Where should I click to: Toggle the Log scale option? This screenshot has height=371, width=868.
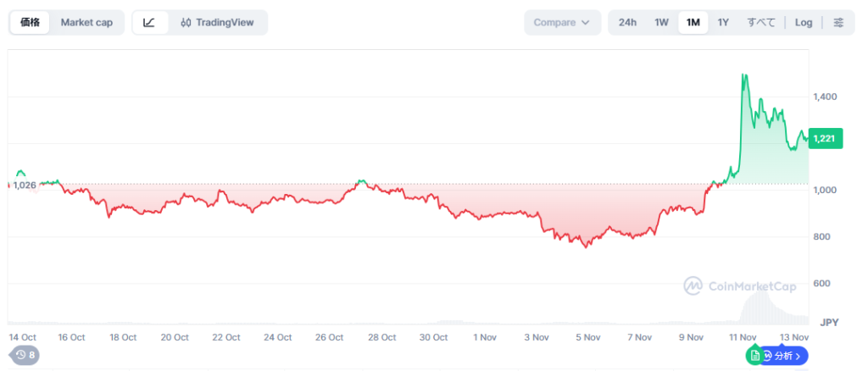803,23
